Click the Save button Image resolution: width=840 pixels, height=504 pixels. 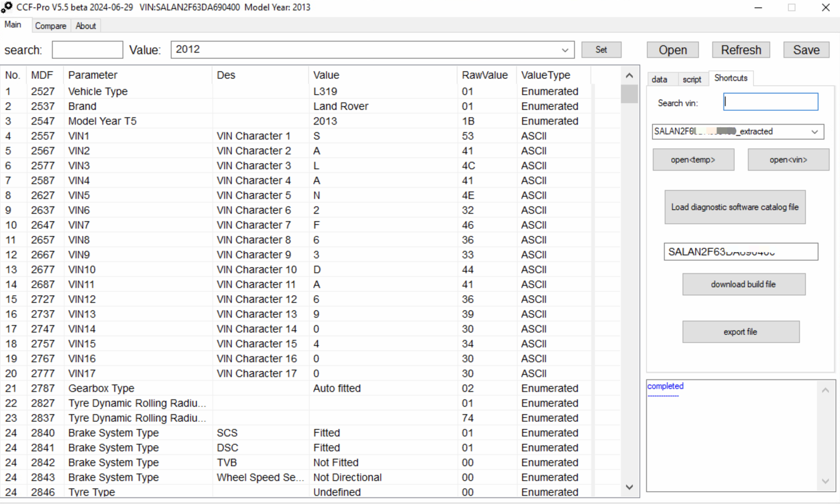click(805, 50)
